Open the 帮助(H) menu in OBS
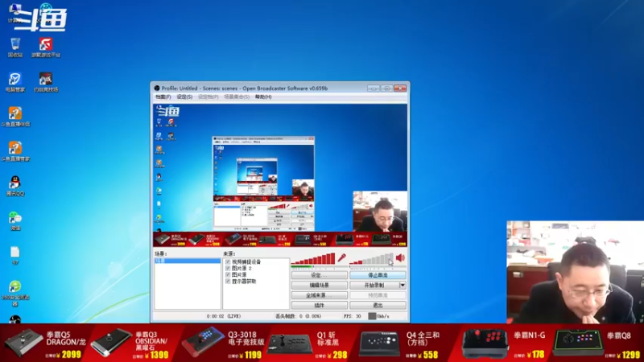 [263, 97]
